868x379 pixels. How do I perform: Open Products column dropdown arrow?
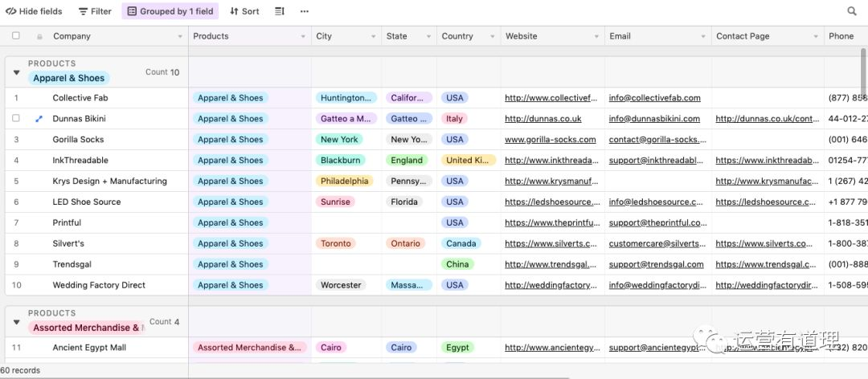pos(303,36)
